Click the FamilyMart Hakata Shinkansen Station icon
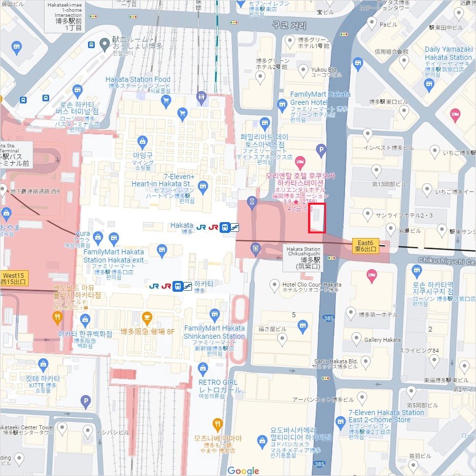The height and width of the screenshot is (476, 476). [214, 315]
